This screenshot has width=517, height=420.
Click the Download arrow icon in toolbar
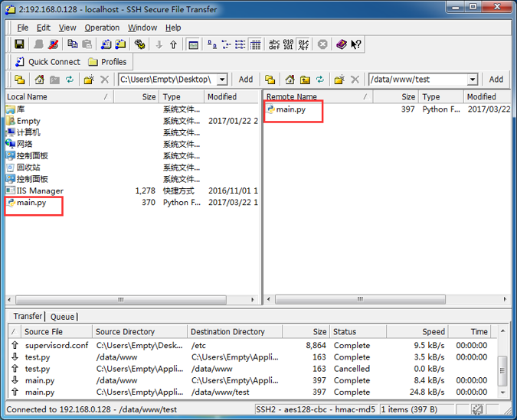click(x=159, y=44)
